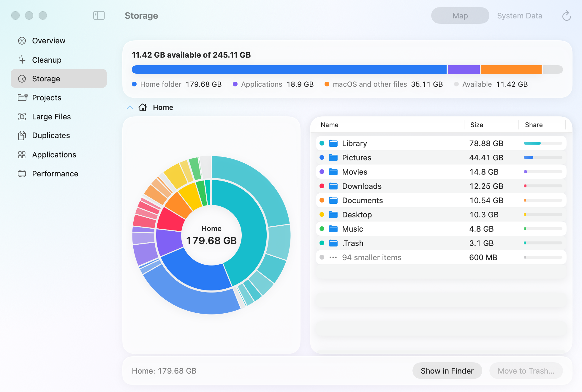
Task: Select the Documents row name
Action: click(x=362, y=200)
